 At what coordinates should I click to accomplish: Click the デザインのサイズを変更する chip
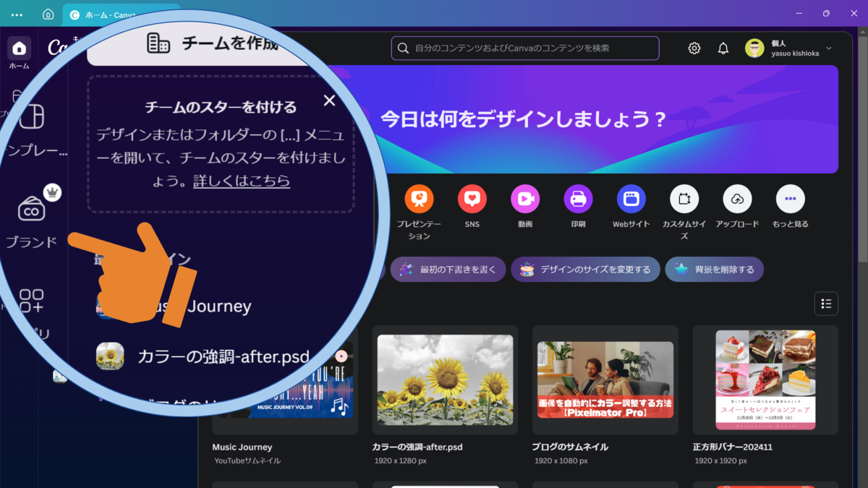coord(585,270)
